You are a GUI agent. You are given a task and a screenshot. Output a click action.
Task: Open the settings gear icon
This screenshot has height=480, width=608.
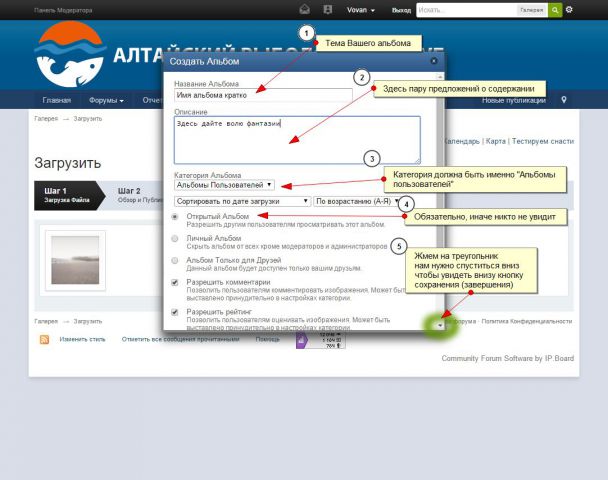click(x=570, y=10)
